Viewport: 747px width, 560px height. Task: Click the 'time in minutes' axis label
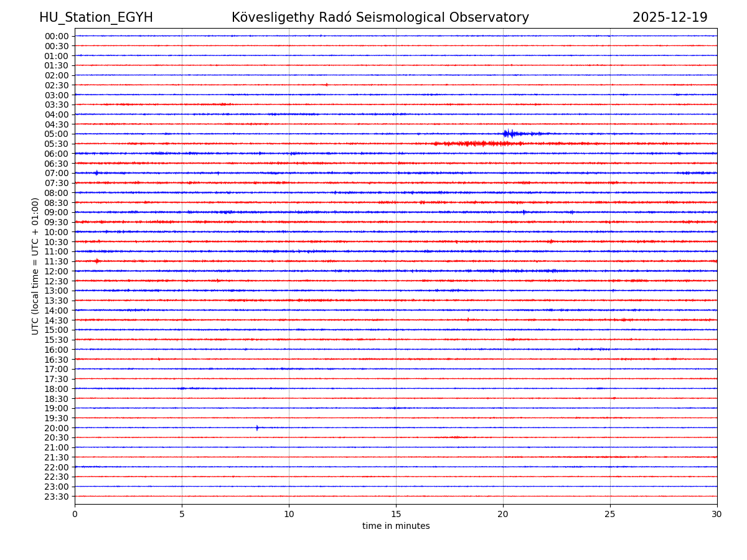tap(396, 526)
